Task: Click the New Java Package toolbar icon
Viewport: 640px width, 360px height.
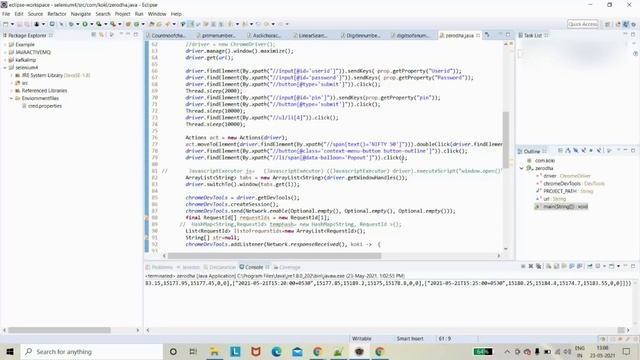Action: [x=128, y=24]
